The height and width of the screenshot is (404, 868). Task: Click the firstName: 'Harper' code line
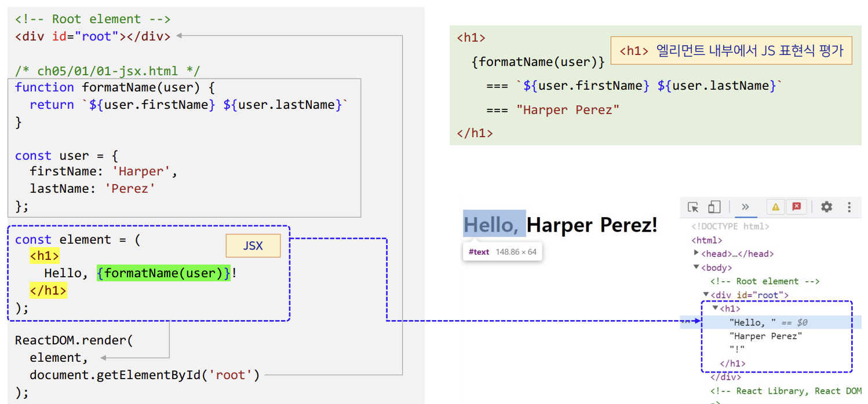pos(104,172)
